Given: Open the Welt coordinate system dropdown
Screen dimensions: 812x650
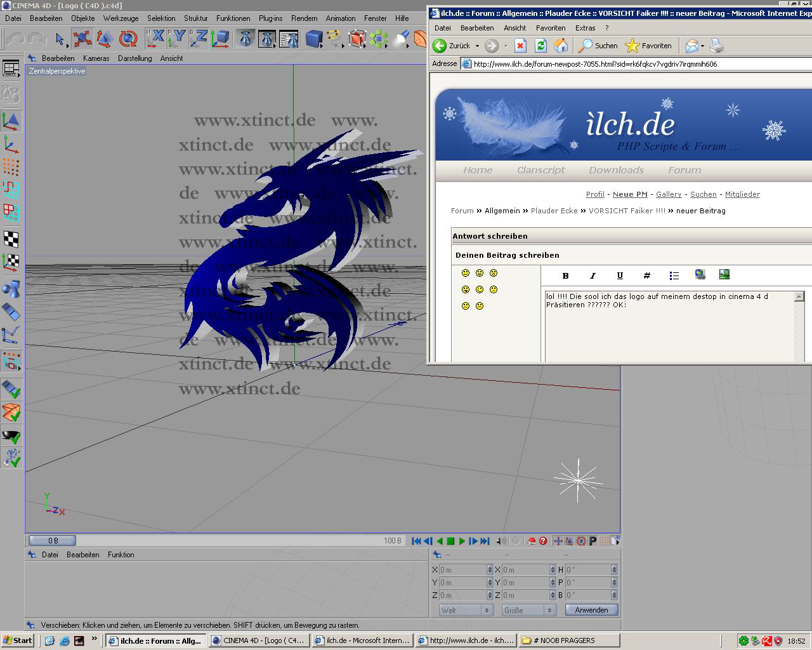Looking at the screenshot, I should point(467,610).
